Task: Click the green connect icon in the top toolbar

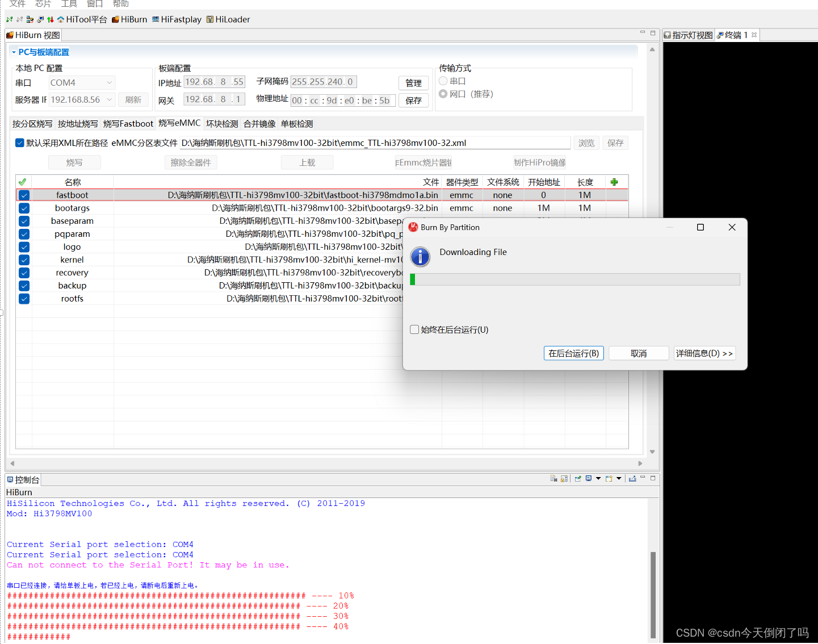Action: (x=9, y=19)
